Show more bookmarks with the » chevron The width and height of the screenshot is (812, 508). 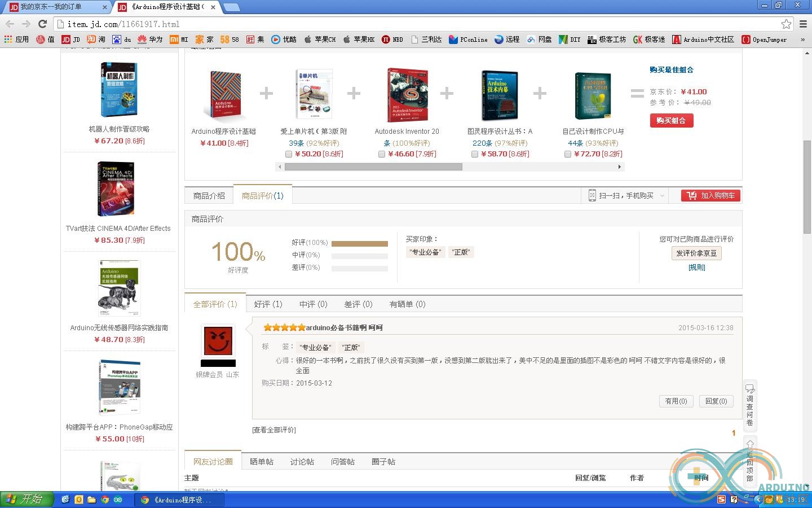802,40
